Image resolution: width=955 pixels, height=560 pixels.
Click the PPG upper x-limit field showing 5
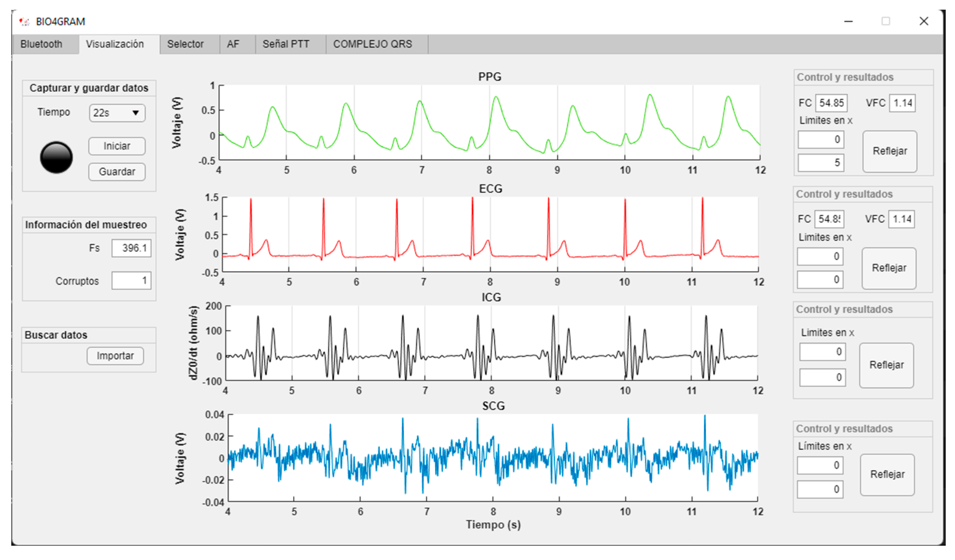(x=821, y=163)
